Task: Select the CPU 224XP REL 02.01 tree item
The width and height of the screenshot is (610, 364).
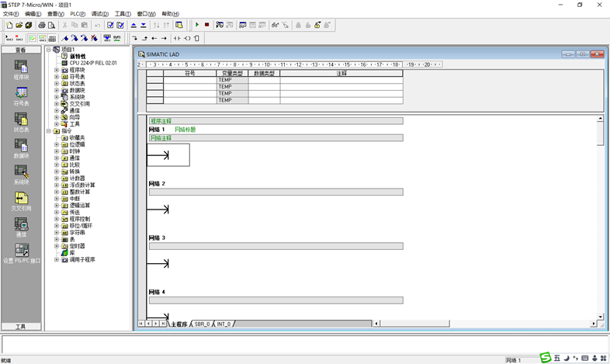Action: 93,63
